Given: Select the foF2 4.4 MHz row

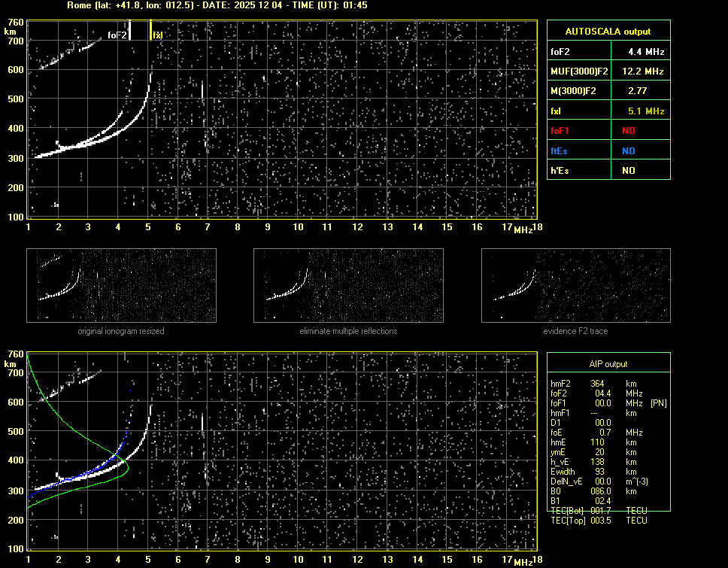Looking at the screenshot, I should click(x=608, y=52).
